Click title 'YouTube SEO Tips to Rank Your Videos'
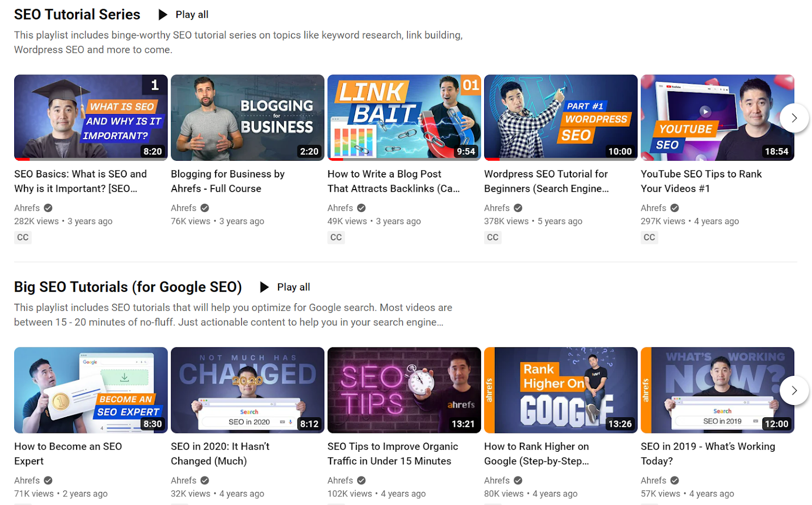812x505 pixels. pos(701,181)
